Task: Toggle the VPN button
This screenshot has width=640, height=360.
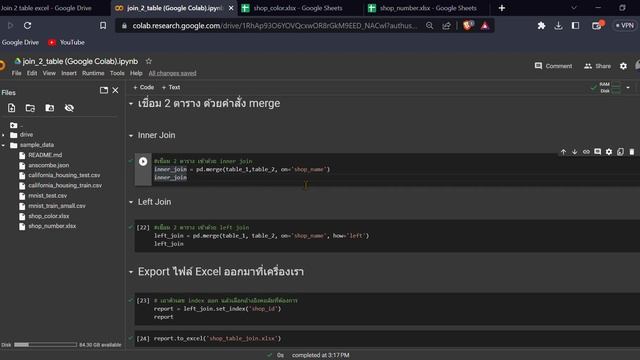Action: click(624, 25)
